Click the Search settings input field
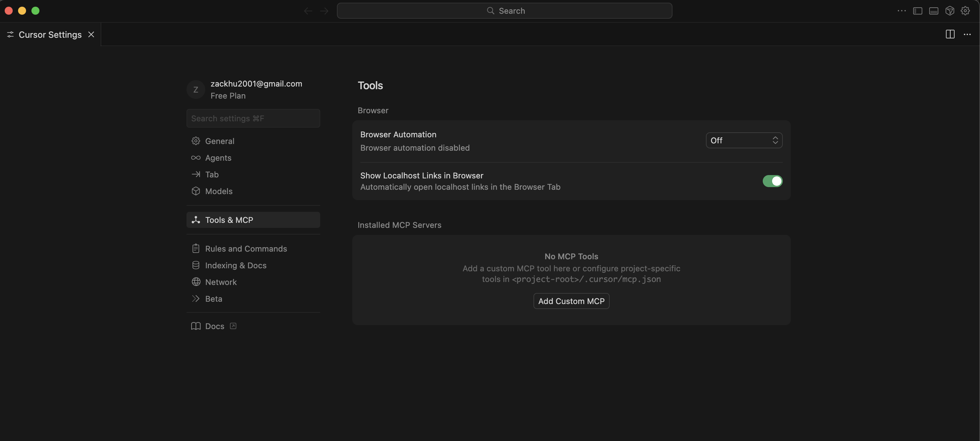Screen dimensions: 980x441 click(x=253, y=118)
